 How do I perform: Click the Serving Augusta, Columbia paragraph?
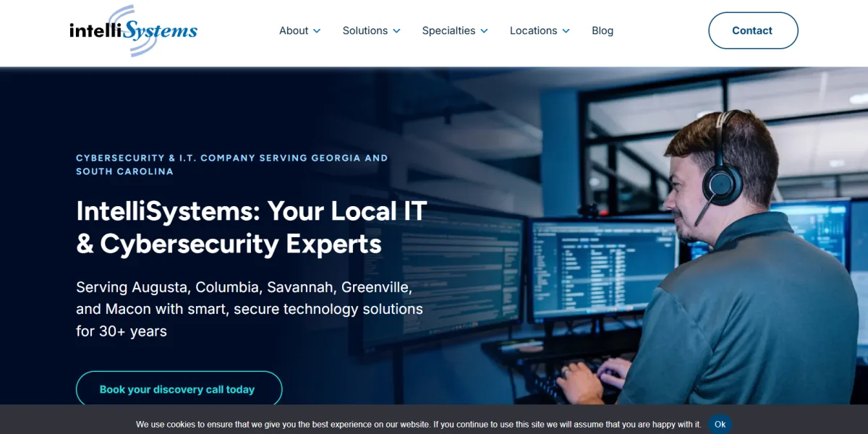point(250,309)
